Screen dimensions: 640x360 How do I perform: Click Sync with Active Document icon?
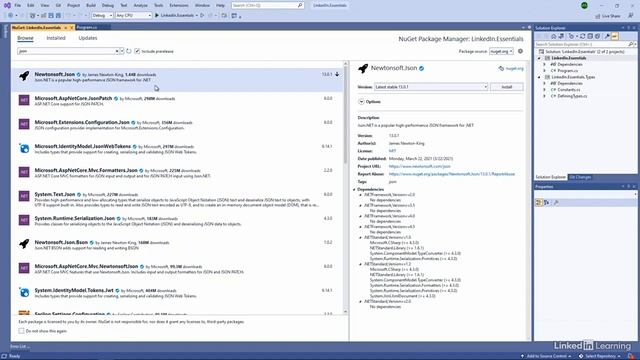pyautogui.click(x=583, y=36)
